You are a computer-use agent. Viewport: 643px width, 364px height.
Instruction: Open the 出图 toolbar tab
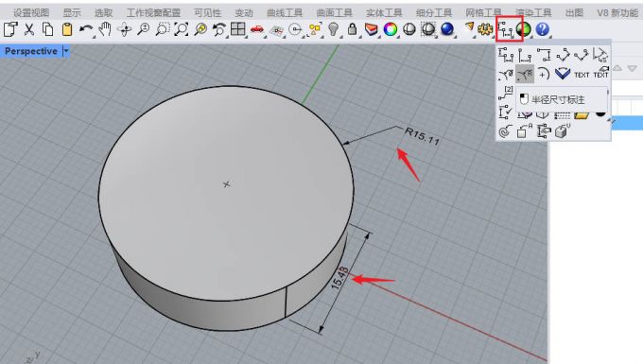(574, 13)
